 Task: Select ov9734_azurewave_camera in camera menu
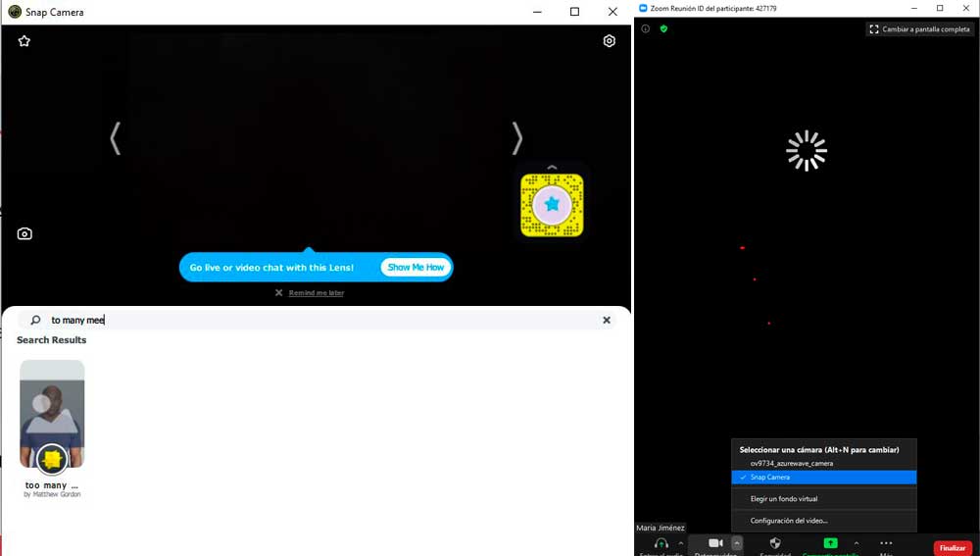(824, 464)
